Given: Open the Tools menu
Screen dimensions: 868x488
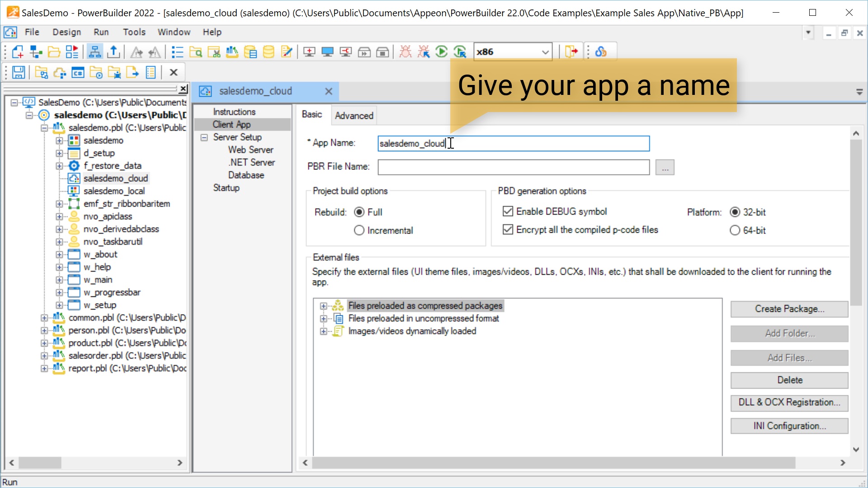Looking at the screenshot, I should [134, 32].
